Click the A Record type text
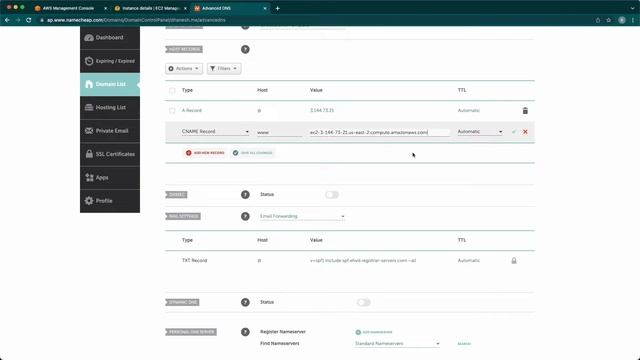640x360 pixels. [191, 111]
